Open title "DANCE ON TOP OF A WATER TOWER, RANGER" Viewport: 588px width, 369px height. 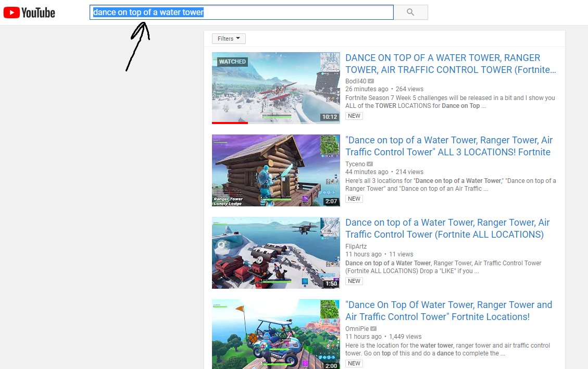(451, 64)
